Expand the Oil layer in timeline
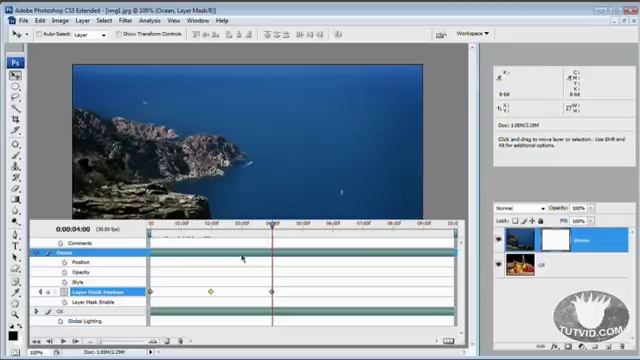The width and height of the screenshot is (640, 360). [36, 311]
